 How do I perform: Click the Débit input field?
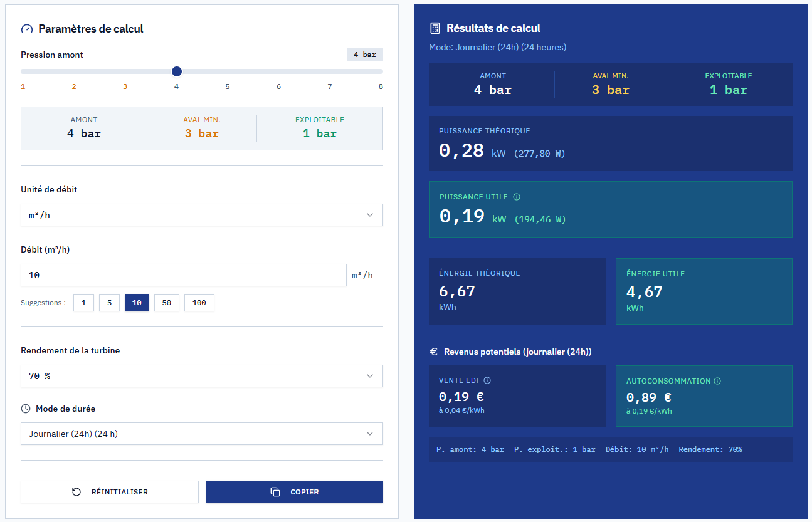(x=183, y=275)
